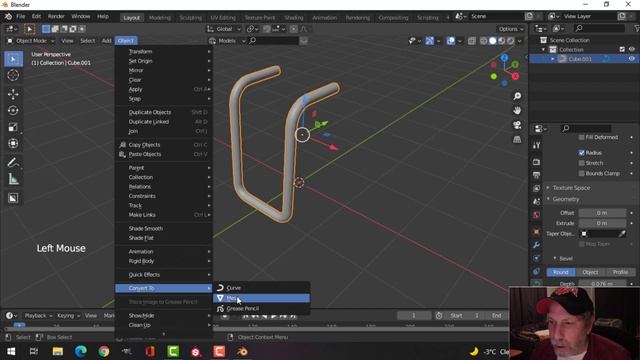This screenshot has width=640, height=360.
Task: Adjust the Extrude value field
Action: pos(602,223)
